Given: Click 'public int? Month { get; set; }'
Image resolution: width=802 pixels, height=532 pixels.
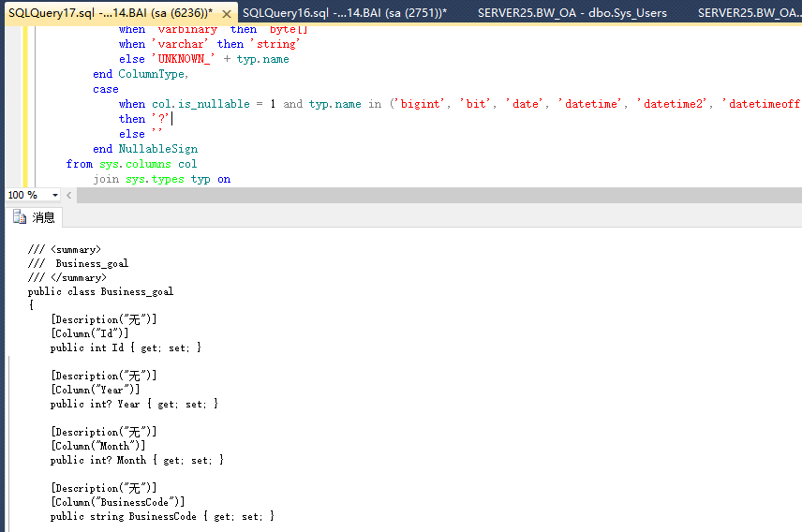Looking at the screenshot, I should click(137, 461).
